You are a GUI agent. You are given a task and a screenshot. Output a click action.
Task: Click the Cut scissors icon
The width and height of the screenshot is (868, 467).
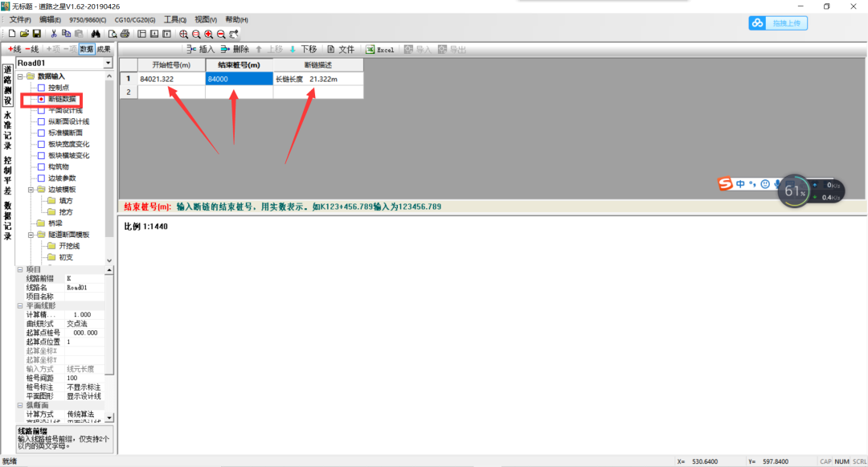(x=54, y=35)
